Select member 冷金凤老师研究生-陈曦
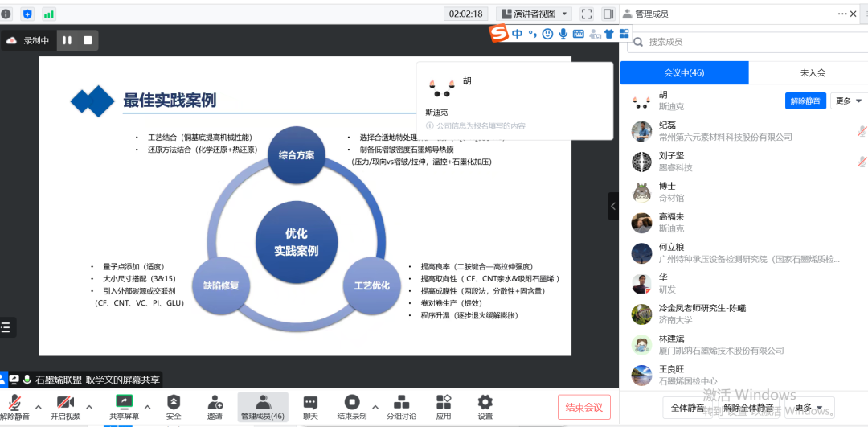 [744, 314]
